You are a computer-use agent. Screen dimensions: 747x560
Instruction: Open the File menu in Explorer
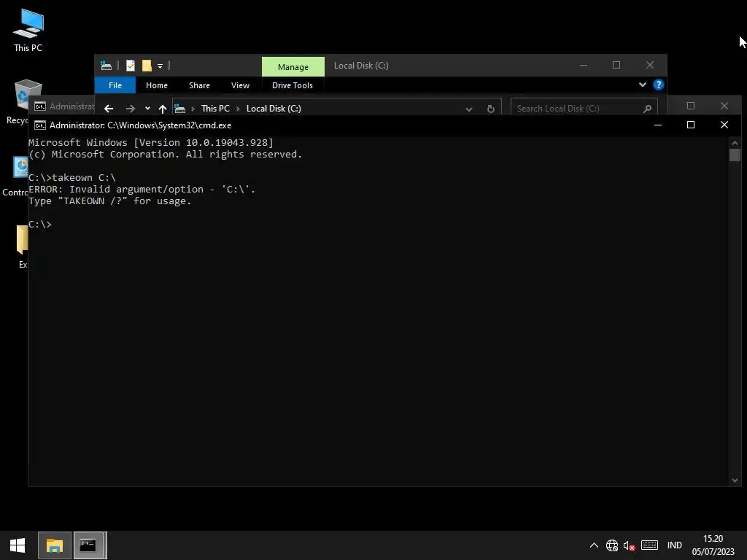click(x=115, y=85)
